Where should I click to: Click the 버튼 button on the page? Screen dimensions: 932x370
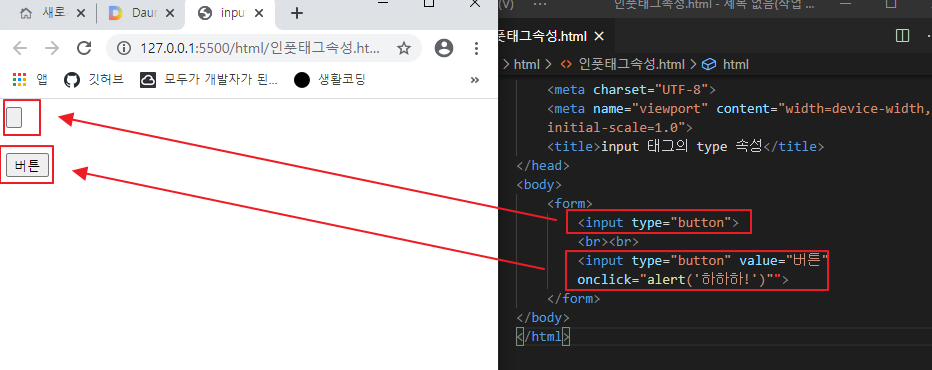pos(27,166)
